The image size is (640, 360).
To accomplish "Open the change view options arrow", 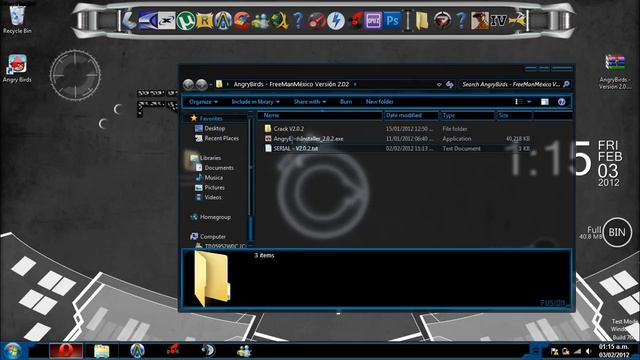I will tap(529, 102).
